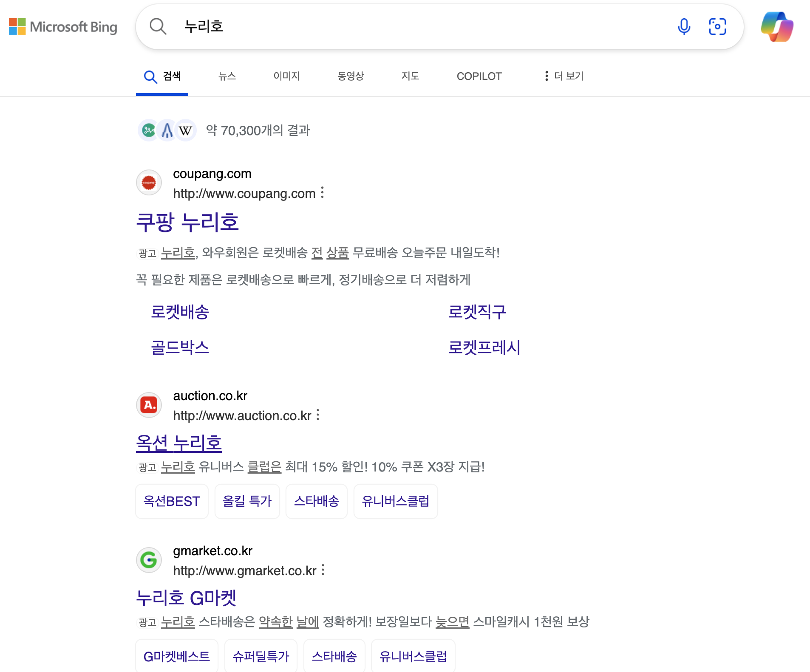Click the http://www.gmarket.co.kr URL
Viewport: 810px width, 672px height.
pyautogui.click(x=245, y=570)
